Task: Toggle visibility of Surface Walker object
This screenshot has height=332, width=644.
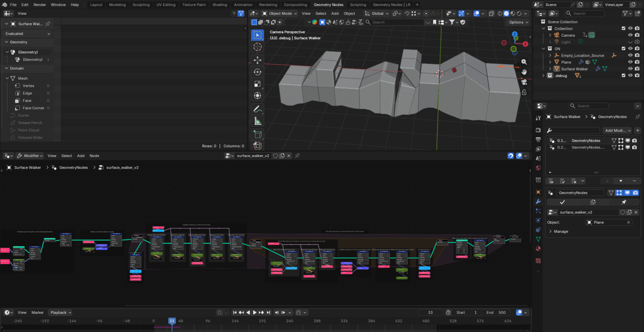Action: tap(630, 69)
